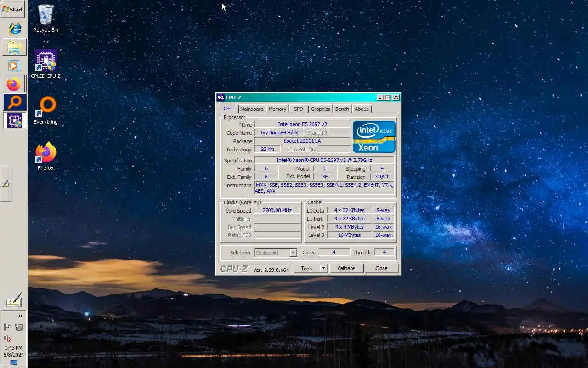
Task: Expand the Tools dropdown arrow
Action: pyautogui.click(x=323, y=268)
